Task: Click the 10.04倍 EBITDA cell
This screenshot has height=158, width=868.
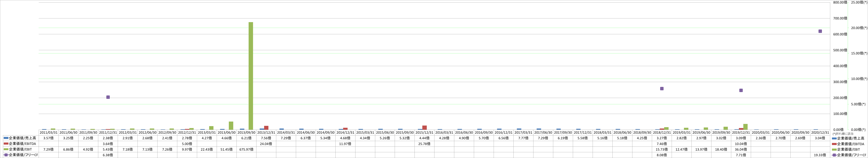Action: point(741,144)
